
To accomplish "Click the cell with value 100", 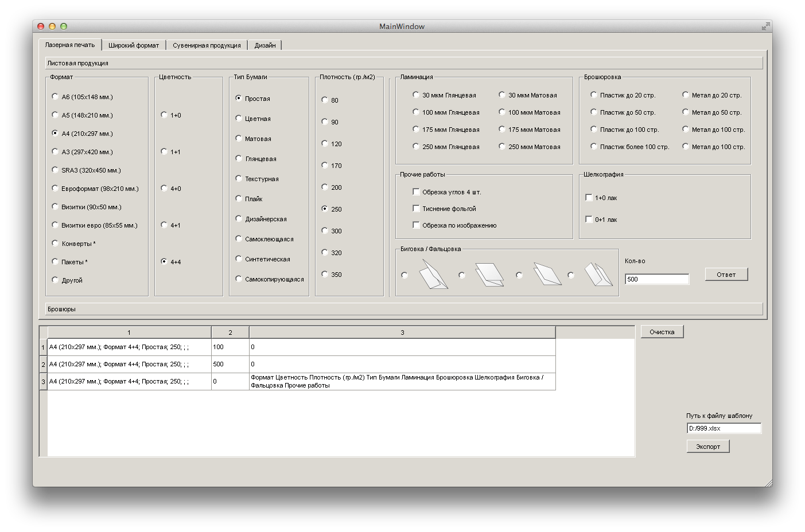I will click(230, 347).
